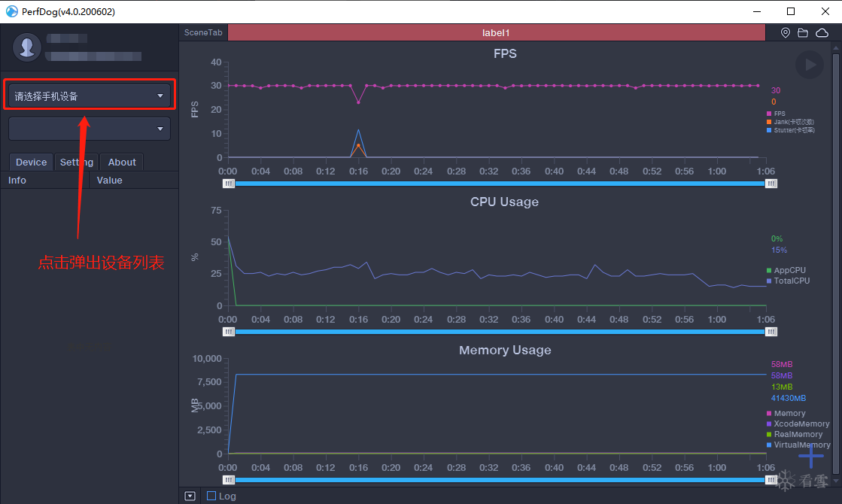Click the FPS chart left range handle
Screen dimensions: 842x504
pyautogui.click(x=229, y=184)
